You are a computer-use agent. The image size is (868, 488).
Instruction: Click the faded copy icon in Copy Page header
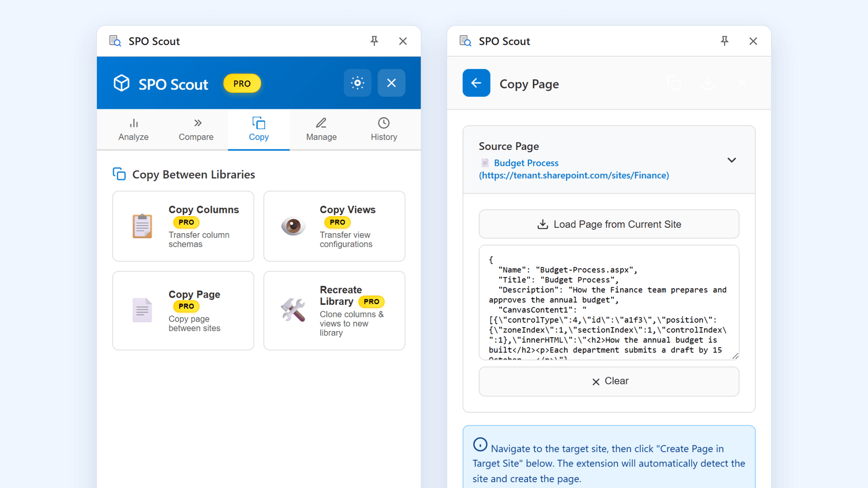click(x=674, y=83)
